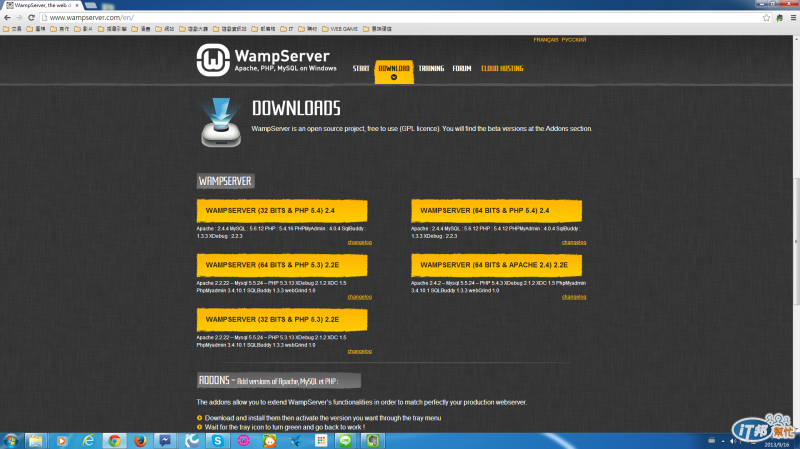Open the pink WampServer taskbar icon
800x449 pixels.
click(x=243, y=441)
